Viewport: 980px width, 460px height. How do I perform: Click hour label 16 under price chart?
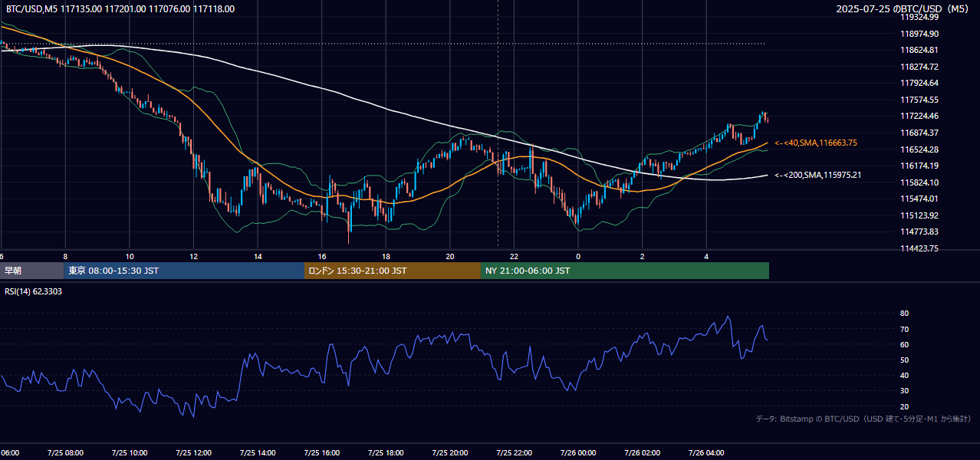[x=322, y=256]
